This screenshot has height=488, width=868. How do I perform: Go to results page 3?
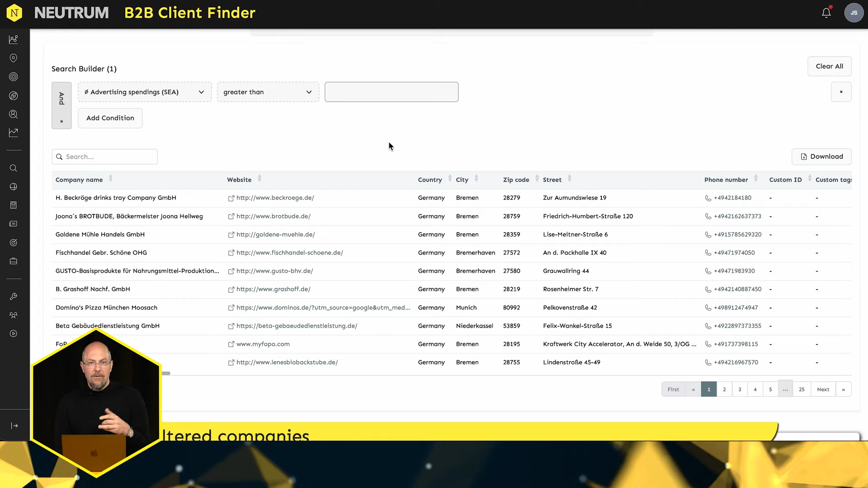point(740,389)
